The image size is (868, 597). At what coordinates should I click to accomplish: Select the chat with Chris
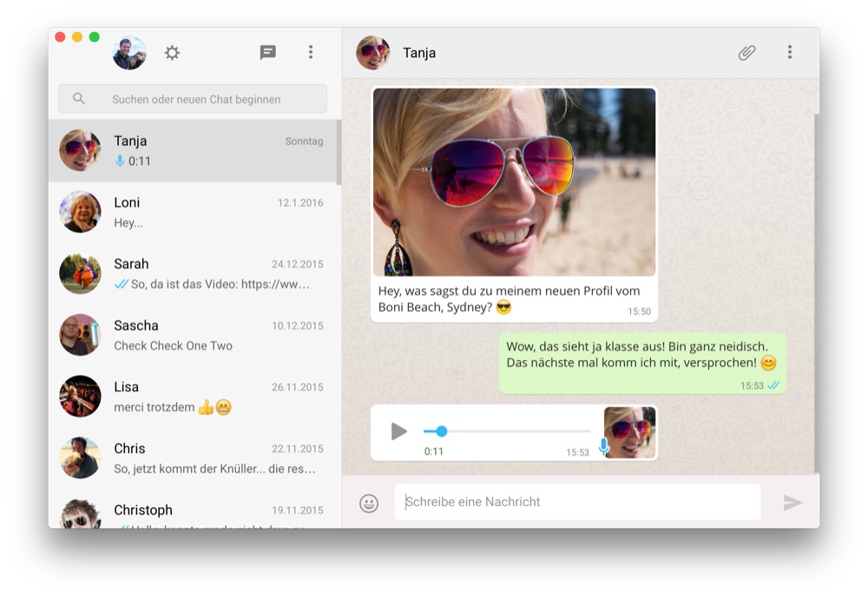194,459
